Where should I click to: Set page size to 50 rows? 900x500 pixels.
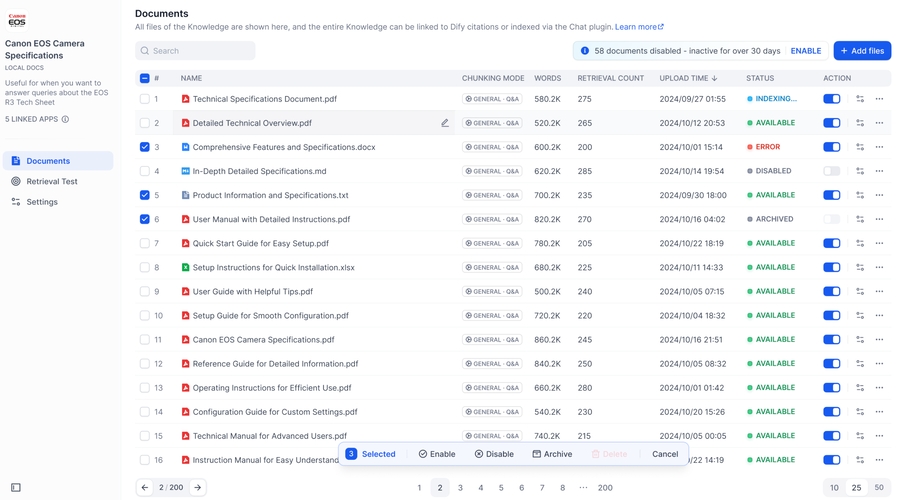pos(879,487)
